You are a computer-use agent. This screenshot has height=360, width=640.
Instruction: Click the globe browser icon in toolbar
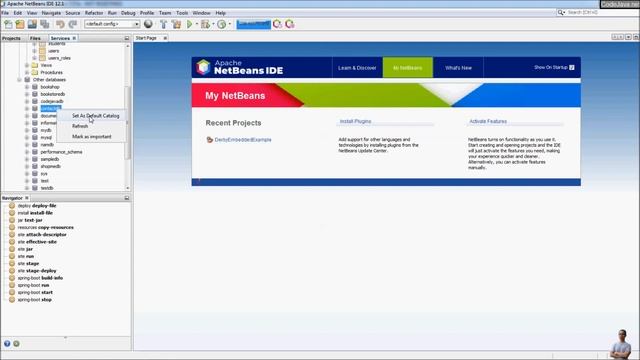pos(148,24)
